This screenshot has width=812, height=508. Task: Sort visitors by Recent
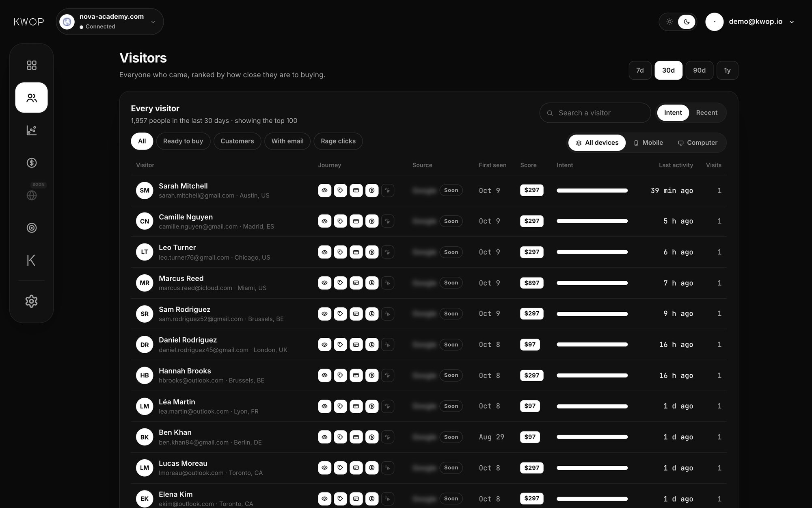(706, 113)
